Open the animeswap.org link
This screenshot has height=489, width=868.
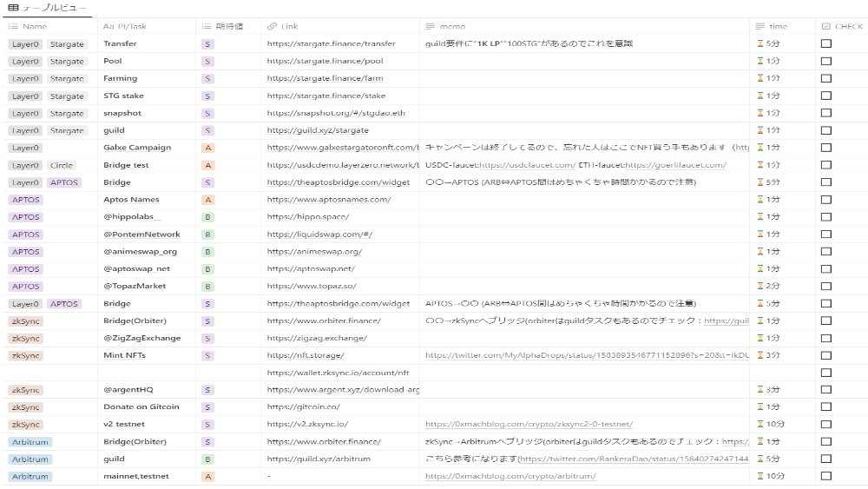point(314,251)
